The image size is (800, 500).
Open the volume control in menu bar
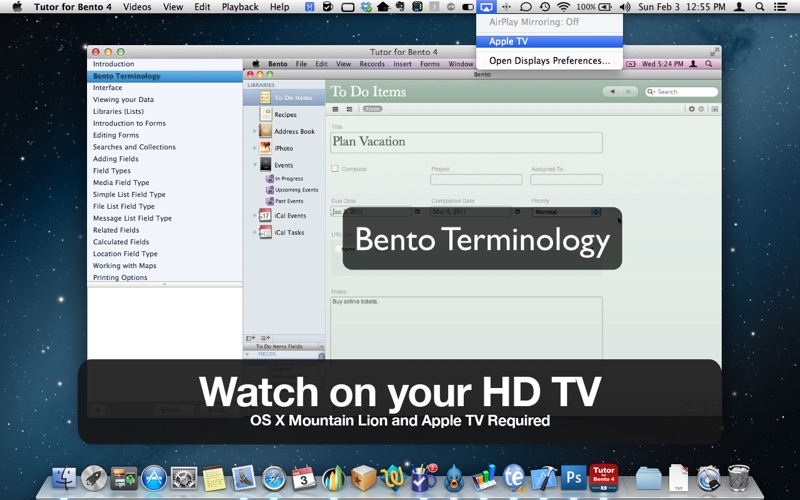[x=624, y=7]
